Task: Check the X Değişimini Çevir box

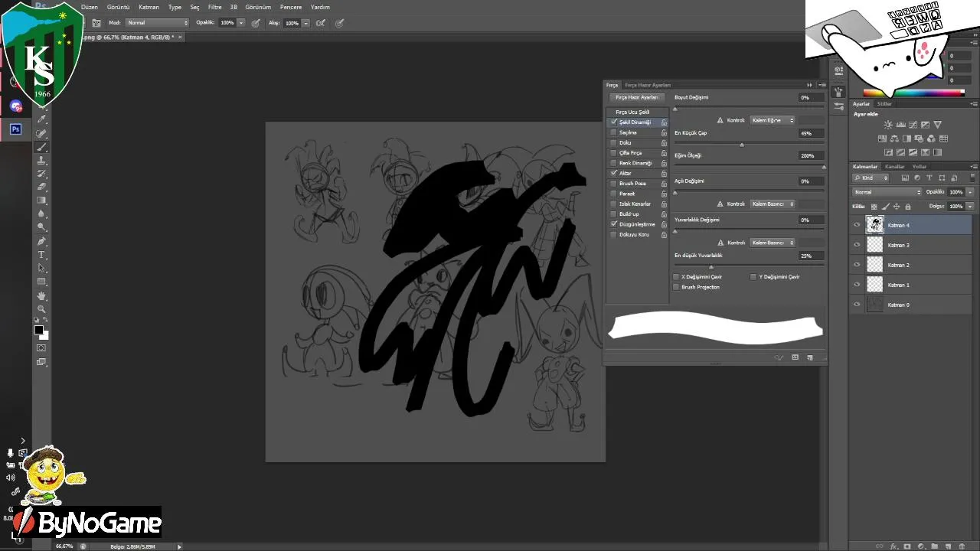Action: (x=676, y=277)
